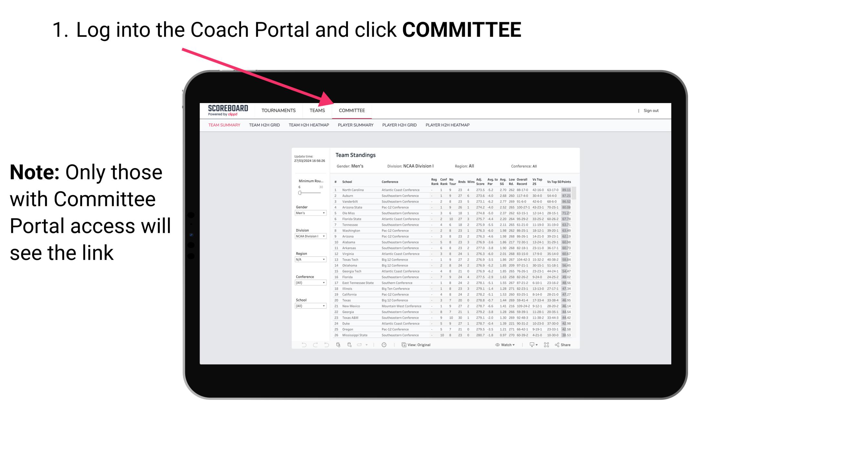The image size is (868, 467).
Task: Open TEAM H2H HEATMAP view
Action: tap(308, 126)
